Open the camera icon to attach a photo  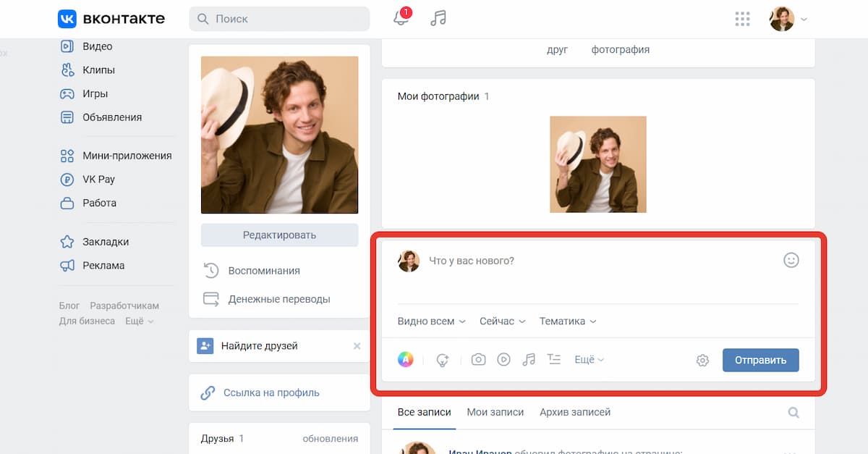tap(478, 359)
